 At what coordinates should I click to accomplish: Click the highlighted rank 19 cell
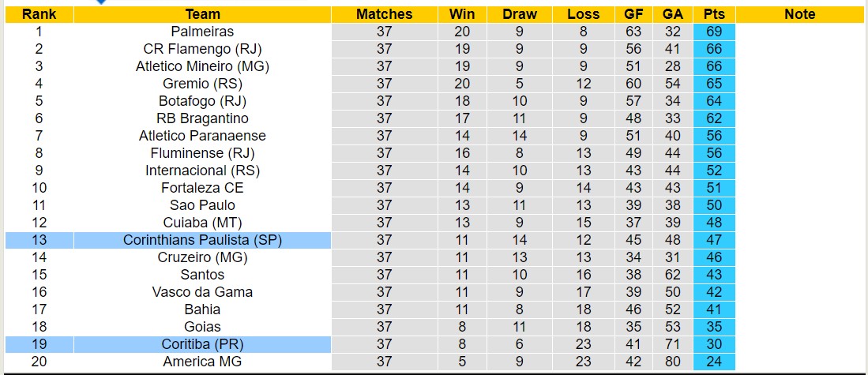click(39, 344)
